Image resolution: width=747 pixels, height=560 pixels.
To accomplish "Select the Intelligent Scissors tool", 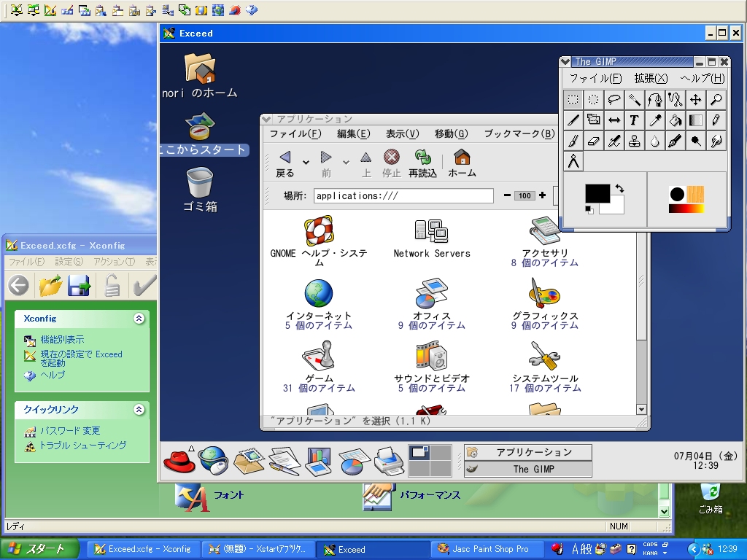I will (676, 99).
